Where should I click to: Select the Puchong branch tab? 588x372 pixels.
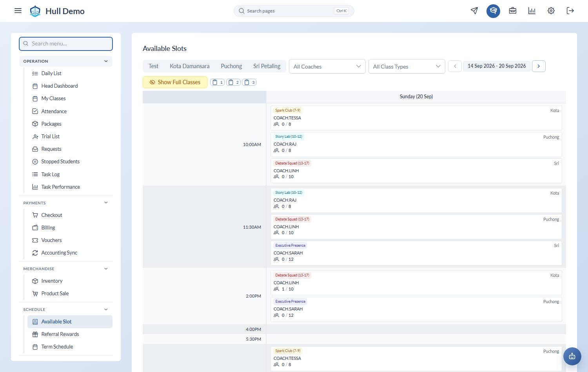[x=231, y=66]
